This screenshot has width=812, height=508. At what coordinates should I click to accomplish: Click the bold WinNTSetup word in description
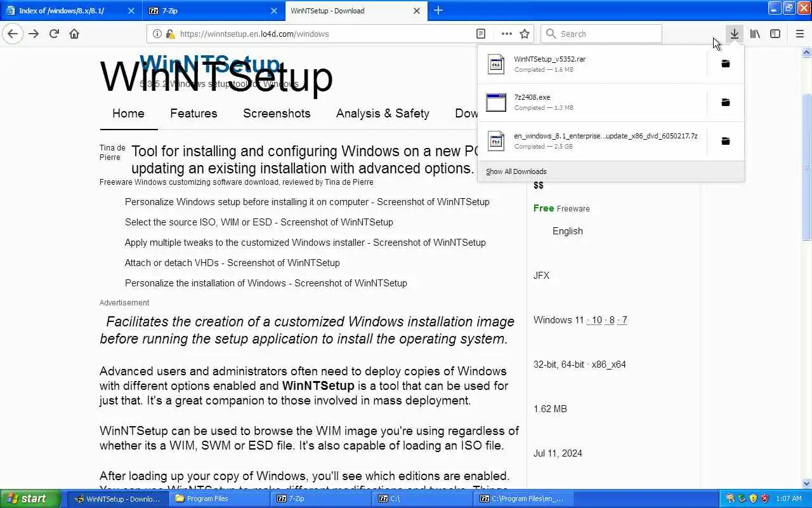318,386
